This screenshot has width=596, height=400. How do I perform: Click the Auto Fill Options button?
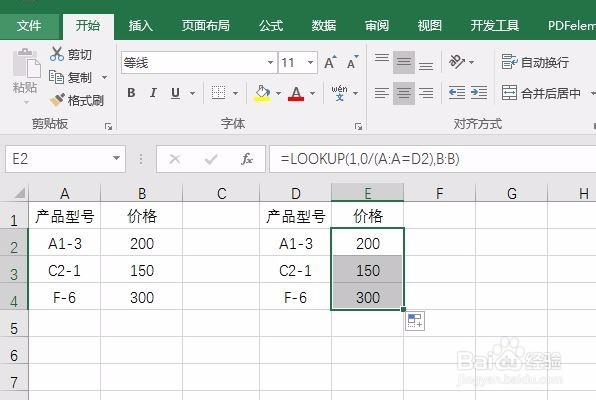(415, 321)
